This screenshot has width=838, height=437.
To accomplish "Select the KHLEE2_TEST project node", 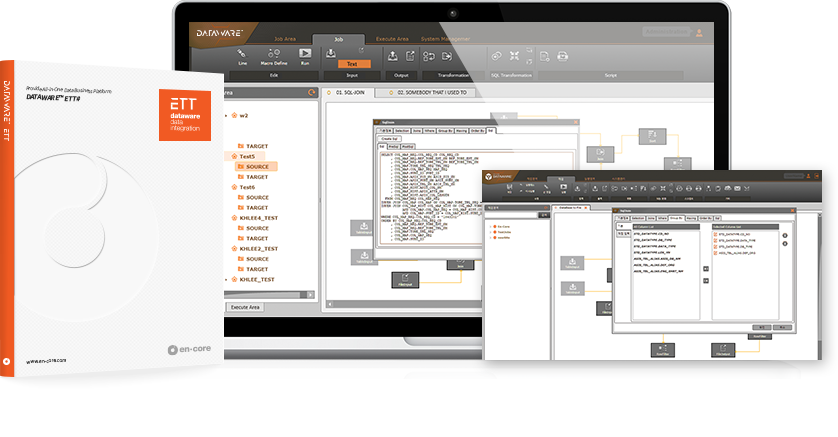I will point(255,249).
